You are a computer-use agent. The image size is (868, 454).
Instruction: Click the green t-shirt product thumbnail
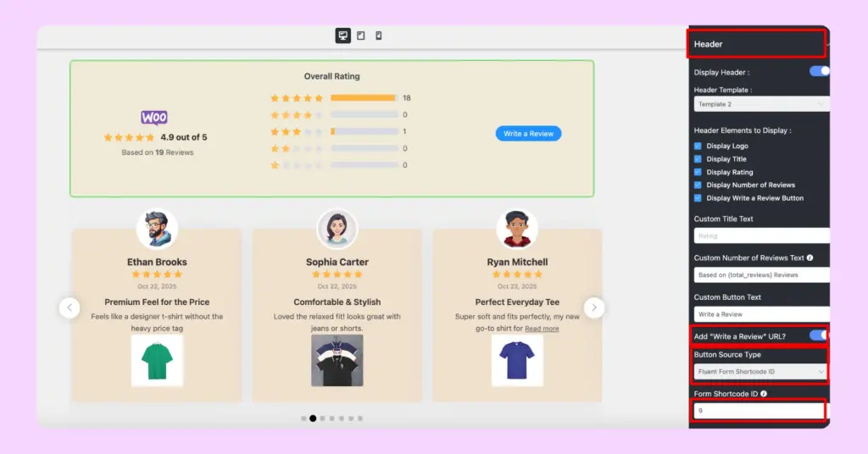157,360
